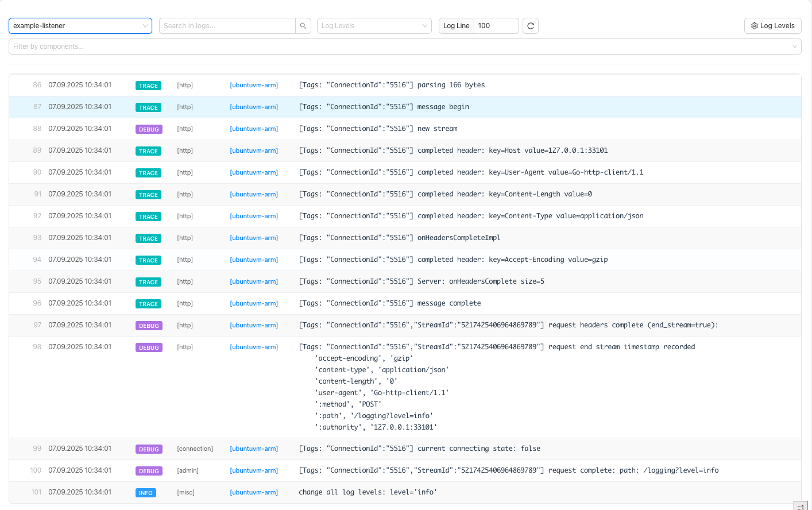
Task: Click the TRACE badge on the message complete row
Action: [x=148, y=303]
